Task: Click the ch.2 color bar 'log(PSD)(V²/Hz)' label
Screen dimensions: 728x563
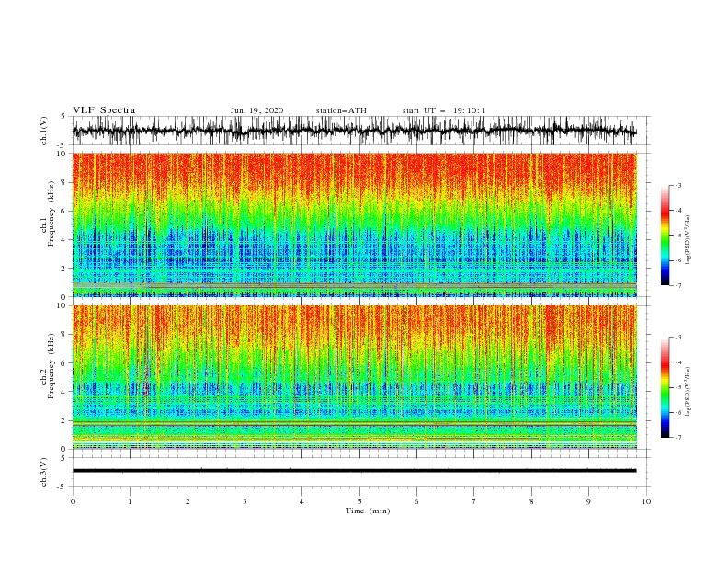Action: tap(688, 392)
